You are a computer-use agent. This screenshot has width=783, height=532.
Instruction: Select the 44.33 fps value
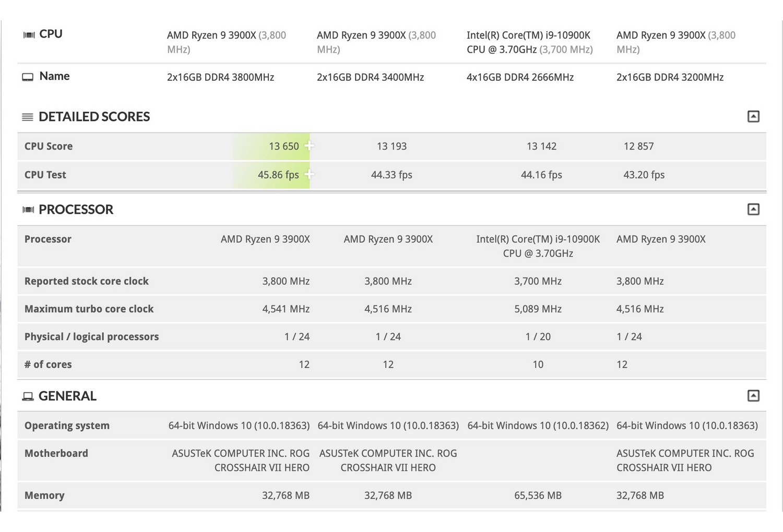(x=391, y=175)
